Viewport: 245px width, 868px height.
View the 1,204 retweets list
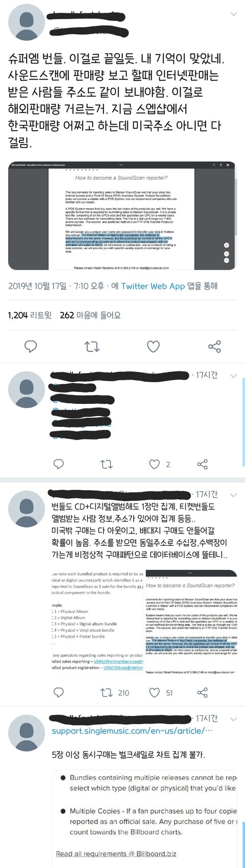click(x=30, y=316)
